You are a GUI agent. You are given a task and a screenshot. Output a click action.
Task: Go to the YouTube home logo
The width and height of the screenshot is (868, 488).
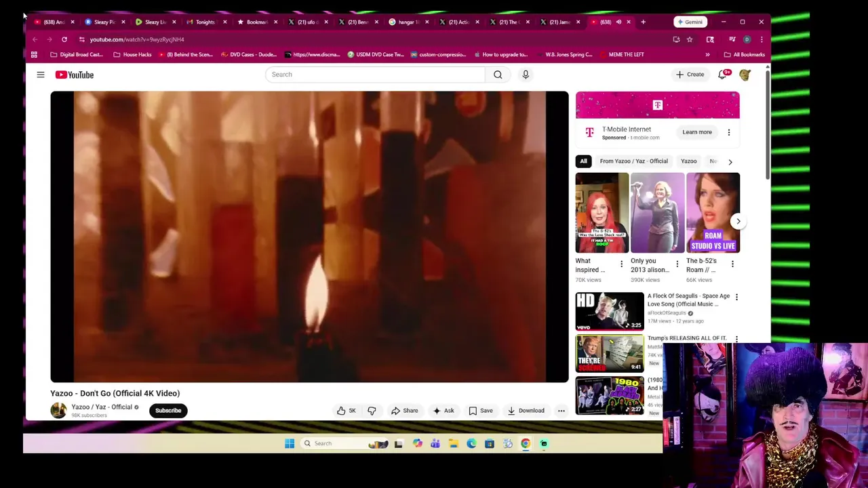[75, 75]
